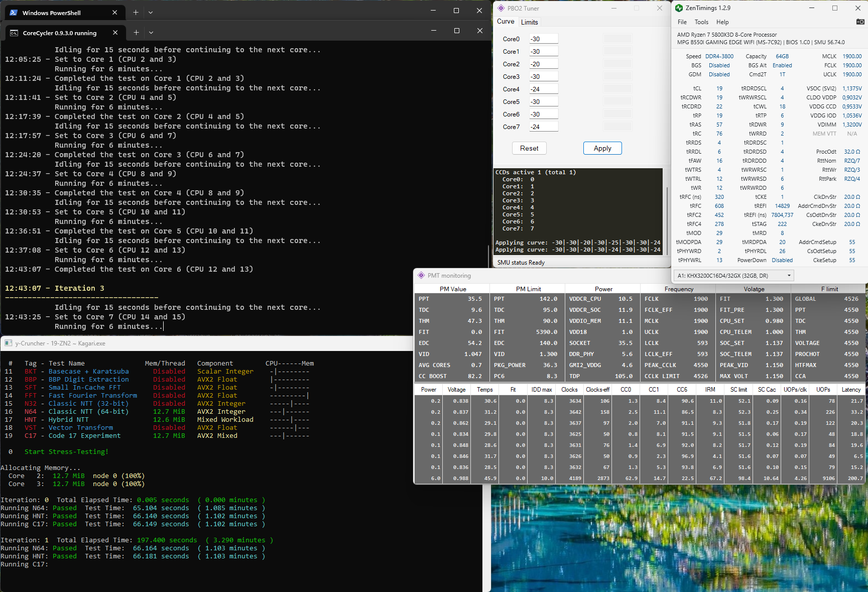Image resolution: width=868 pixels, height=592 pixels.
Task: Select the Windows PowerShell tab
Action: 64,13
